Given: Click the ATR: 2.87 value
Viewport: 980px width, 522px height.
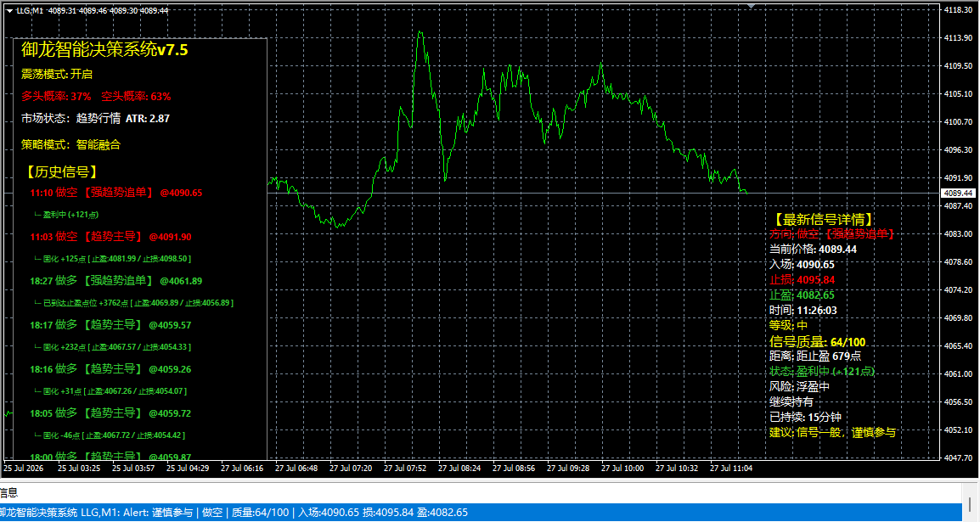Looking at the screenshot, I should point(148,119).
